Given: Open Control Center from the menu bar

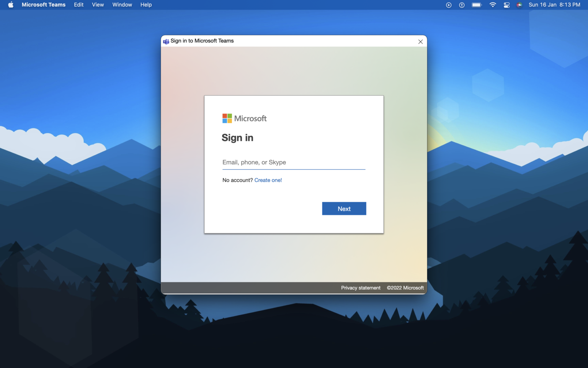Looking at the screenshot, I should click(x=506, y=5).
